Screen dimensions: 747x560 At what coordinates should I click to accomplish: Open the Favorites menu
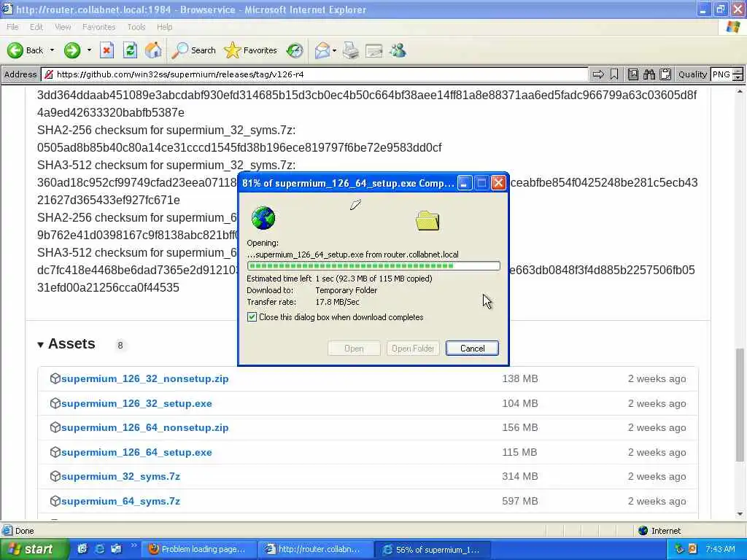click(98, 27)
